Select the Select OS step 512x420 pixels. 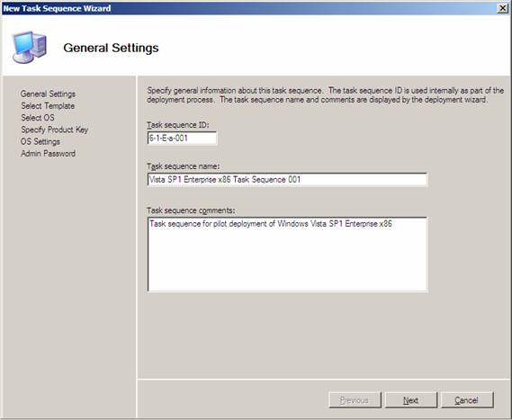[38, 118]
